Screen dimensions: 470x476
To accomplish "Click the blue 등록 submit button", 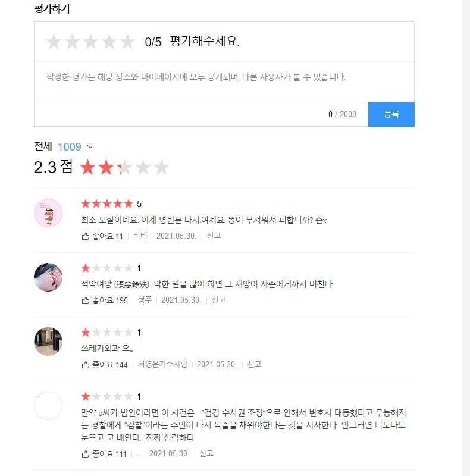I will [x=391, y=114].
